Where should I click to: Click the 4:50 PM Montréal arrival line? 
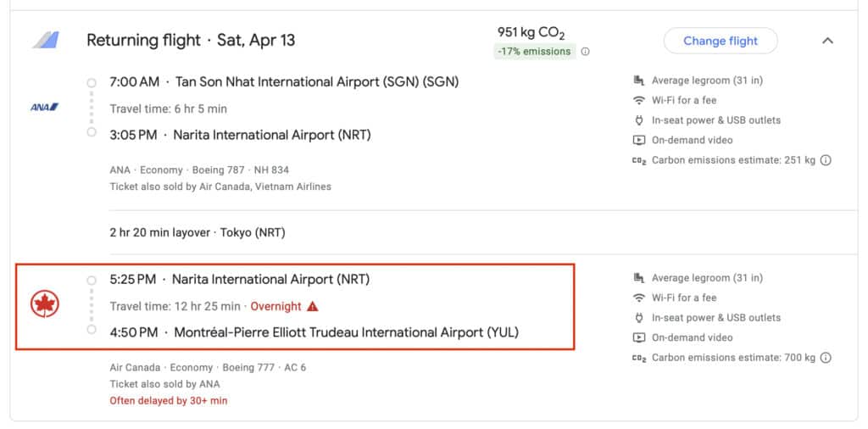314,332
